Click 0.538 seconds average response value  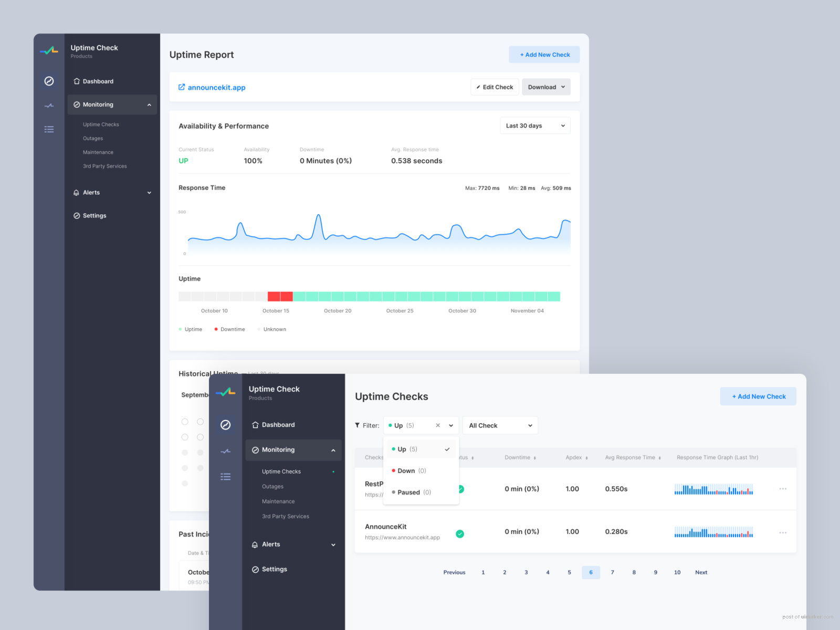[416, 161]
